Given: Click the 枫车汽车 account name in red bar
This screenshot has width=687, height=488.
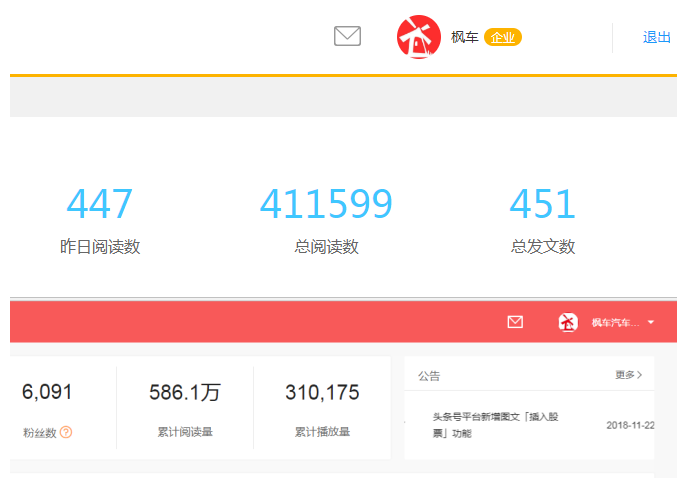Looking at the screenshot, I should (614, 322).
